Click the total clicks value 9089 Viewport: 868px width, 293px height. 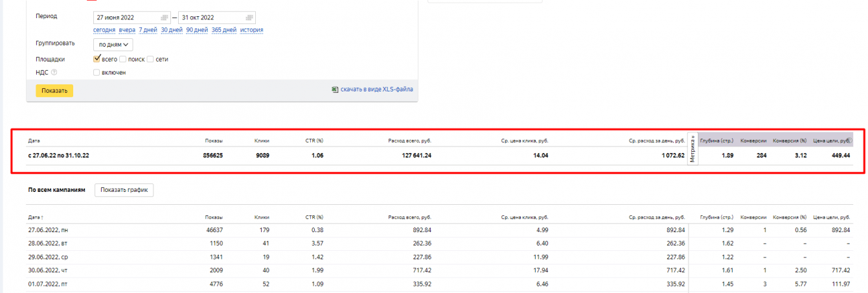pyautogui.click(x=262, y=156)
